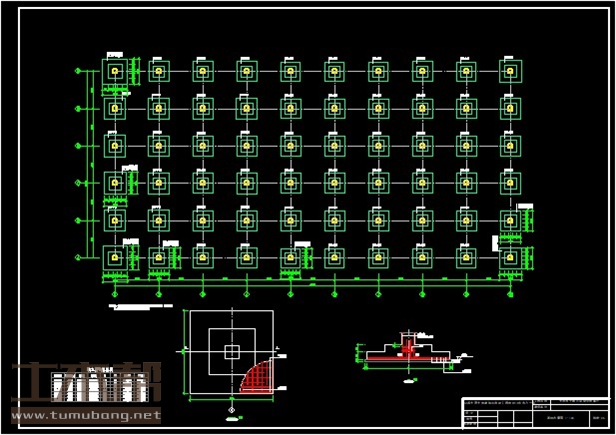Select the top-right corner footing symbol
Image resolution: width=616 pixels, height=435 pixels.
[510, 71]
